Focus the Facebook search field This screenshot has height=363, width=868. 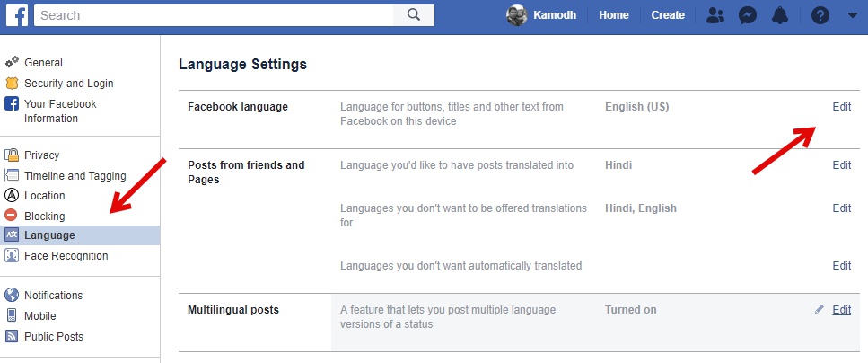(x=214, y=15)
